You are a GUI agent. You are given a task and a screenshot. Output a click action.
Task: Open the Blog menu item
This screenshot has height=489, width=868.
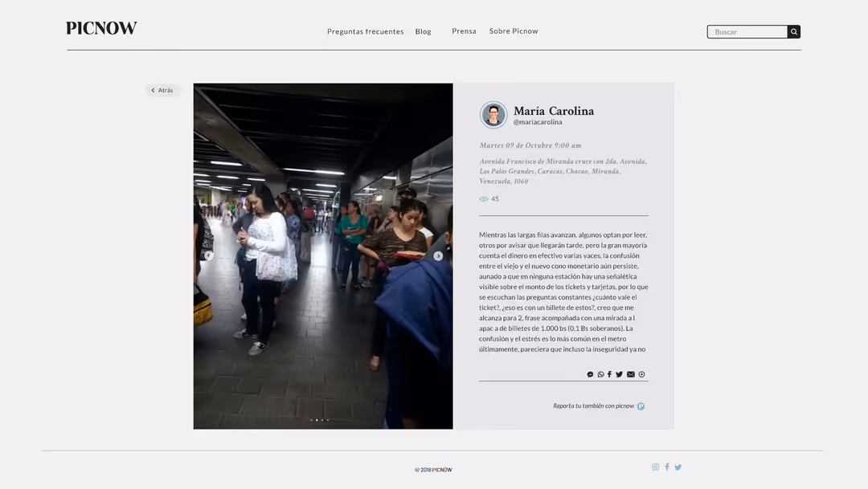click(x=423, y=31)
